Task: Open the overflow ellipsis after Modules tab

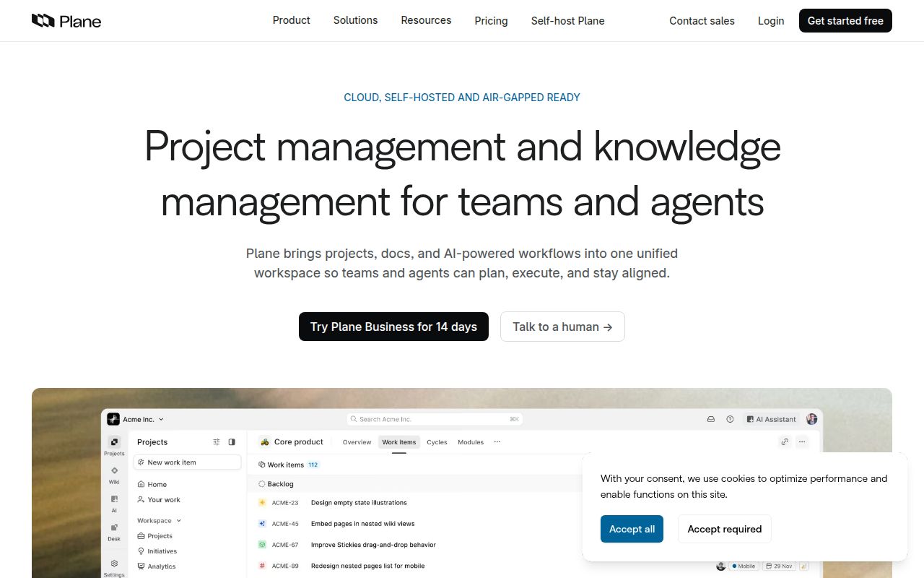Action: (x=497, y=442)
